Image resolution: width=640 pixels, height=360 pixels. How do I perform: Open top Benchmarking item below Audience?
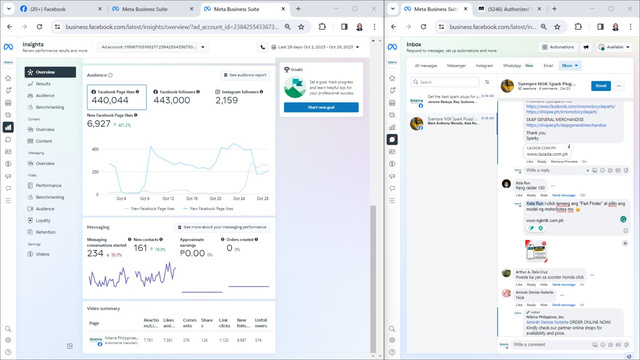(49, 107)
